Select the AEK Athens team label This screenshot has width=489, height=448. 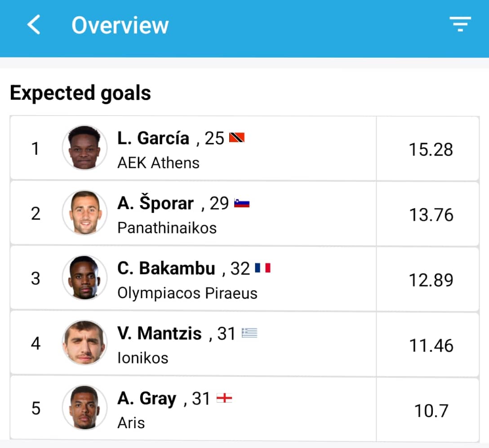coord(158,162)
